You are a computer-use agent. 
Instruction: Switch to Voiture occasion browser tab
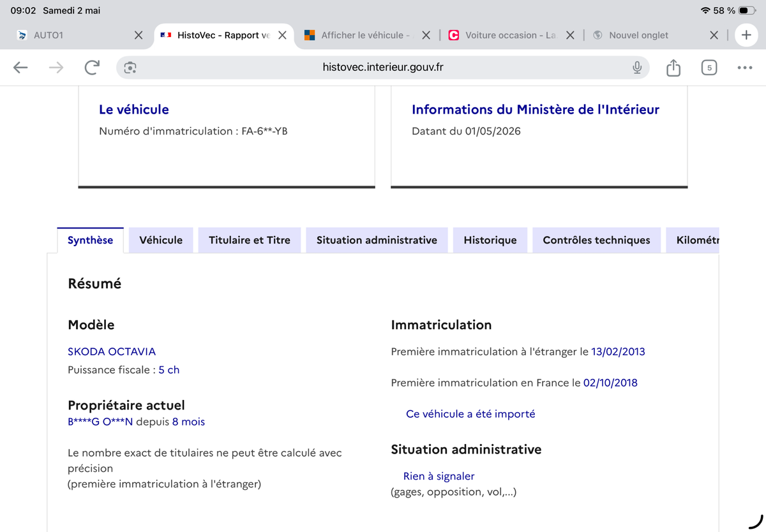[x=506, y=35]
